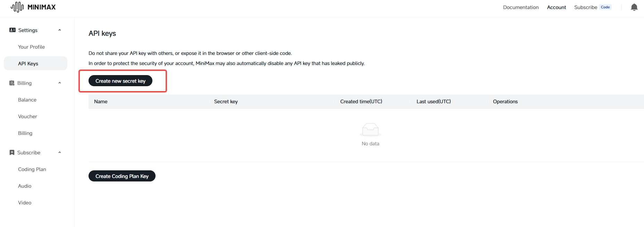
Task: Open the Balance page in sidebar
Action: coord(27,100)
